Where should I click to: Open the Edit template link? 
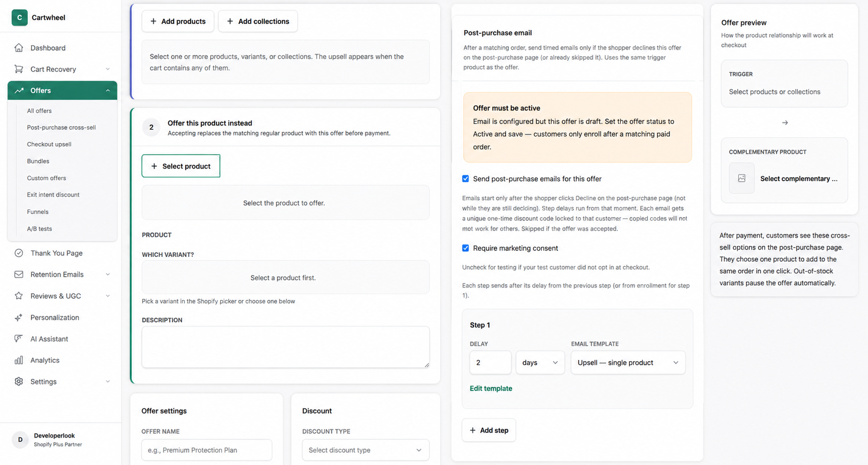pyautogui.click(x=491, y=388)
